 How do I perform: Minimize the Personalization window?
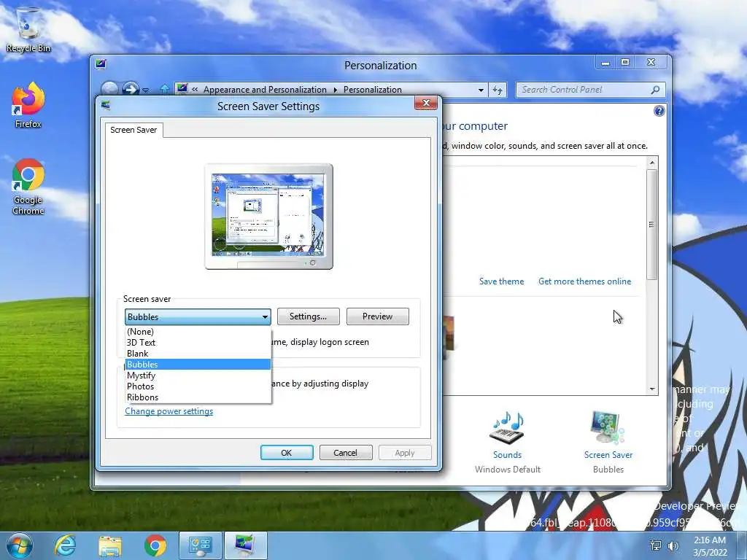tap(605, 63)
